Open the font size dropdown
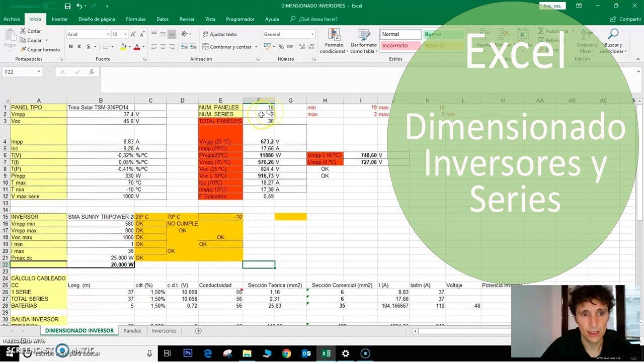644x362 pixels. click(x=126, y=34)
